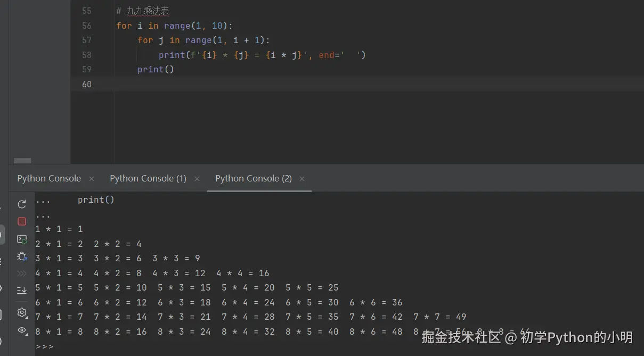
Task: Click output '5 * 2 = 10'
Action: (120, 287)
